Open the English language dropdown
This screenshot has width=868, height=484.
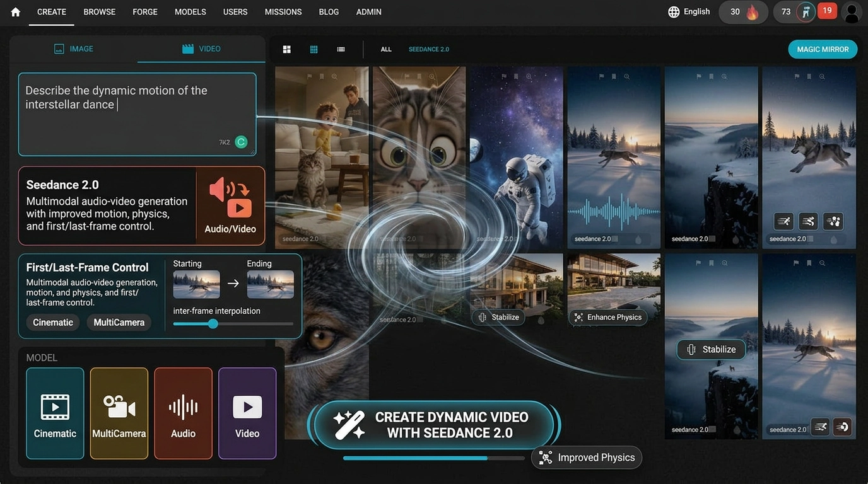click(696, 11)
